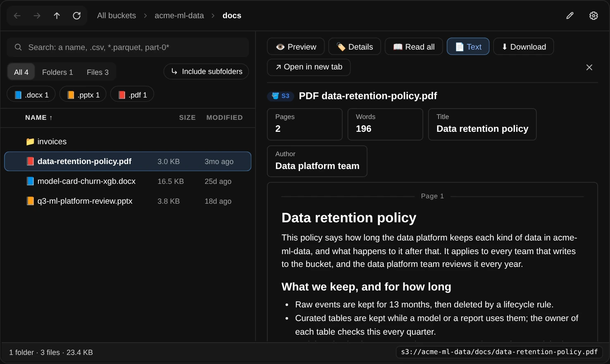Image resolution: width=610 pixels, height=364 pixels.
Task: Click the blue icon of model-card-churn-xgb.docx
Action: 30,181
